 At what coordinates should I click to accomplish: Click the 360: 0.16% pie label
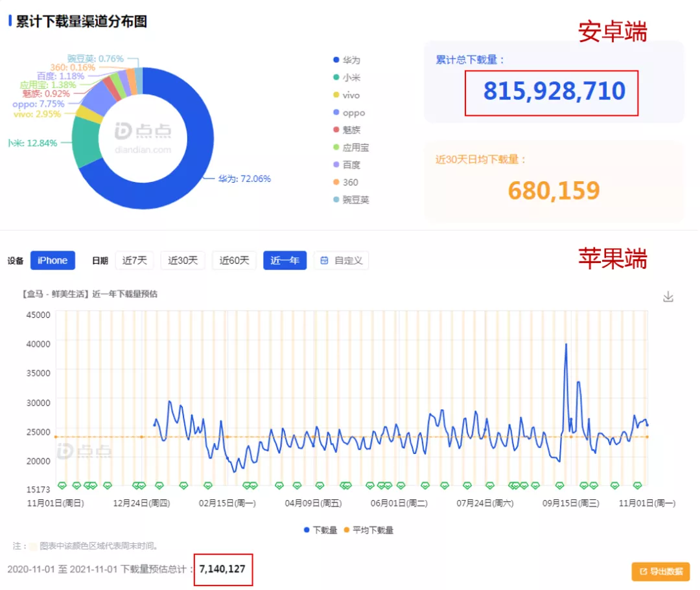[x=73, y=67]
